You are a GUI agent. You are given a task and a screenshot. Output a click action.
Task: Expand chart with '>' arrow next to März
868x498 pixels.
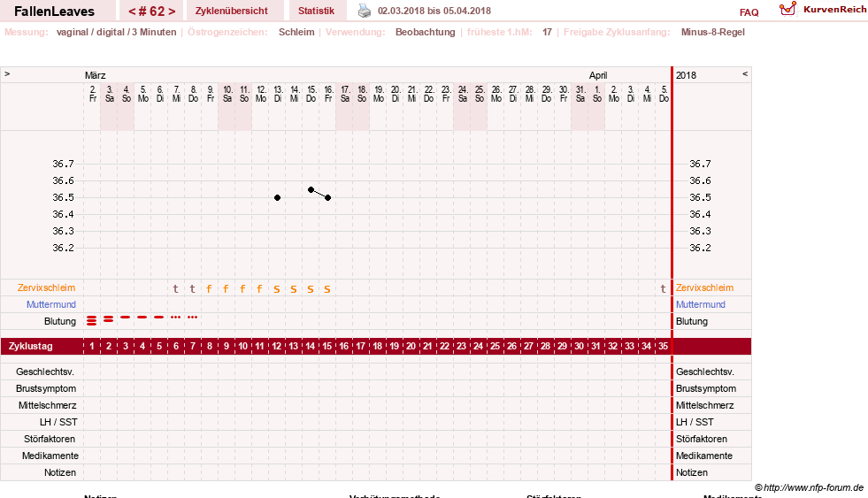[7, 73]
